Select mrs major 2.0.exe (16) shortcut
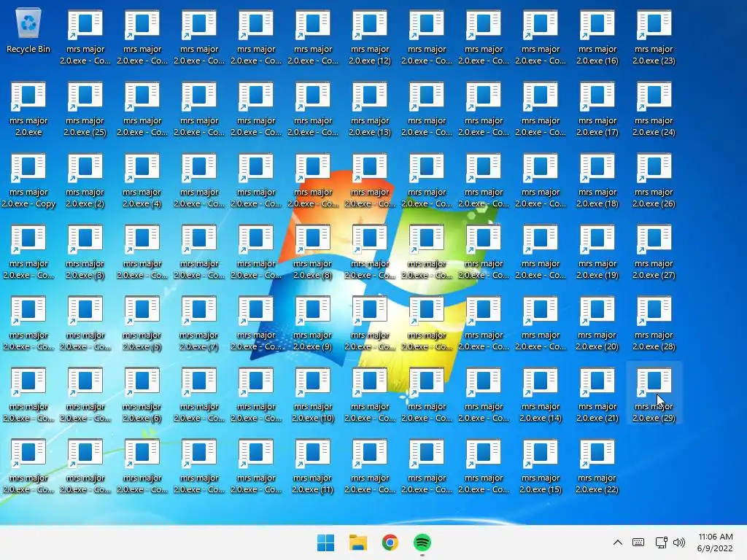Viewport: 747px width, 560px height. point(597,37)
